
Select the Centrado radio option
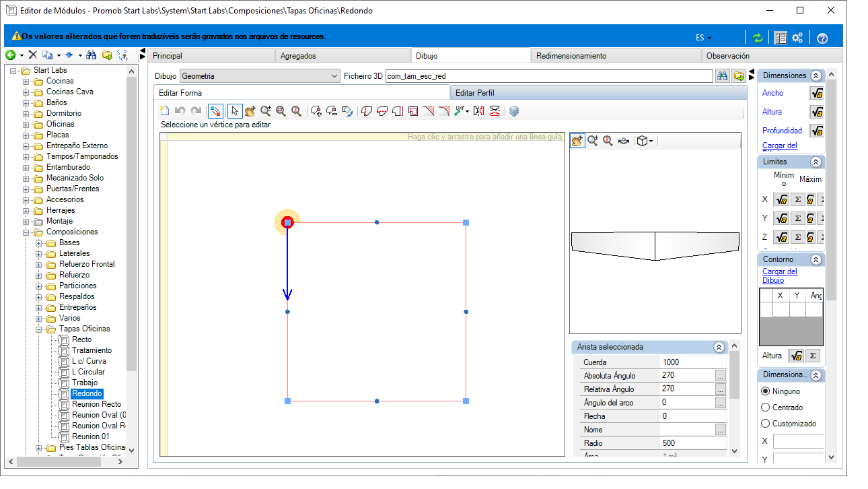coord(766,407)
